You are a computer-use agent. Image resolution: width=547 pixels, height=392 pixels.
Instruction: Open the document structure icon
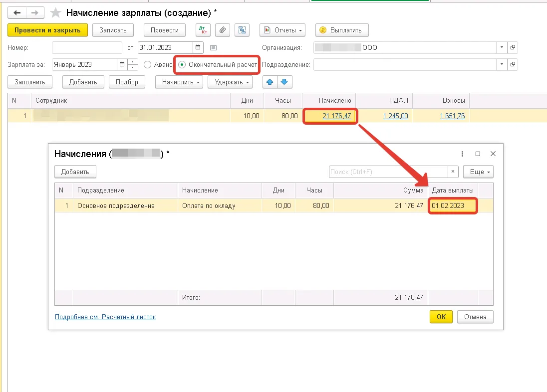tap(242, 30)
